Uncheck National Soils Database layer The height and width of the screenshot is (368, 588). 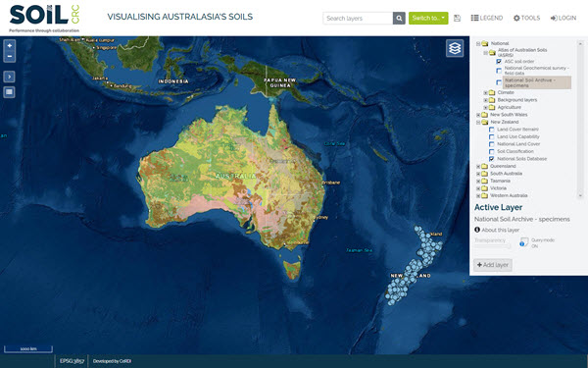tap(492, 159)
